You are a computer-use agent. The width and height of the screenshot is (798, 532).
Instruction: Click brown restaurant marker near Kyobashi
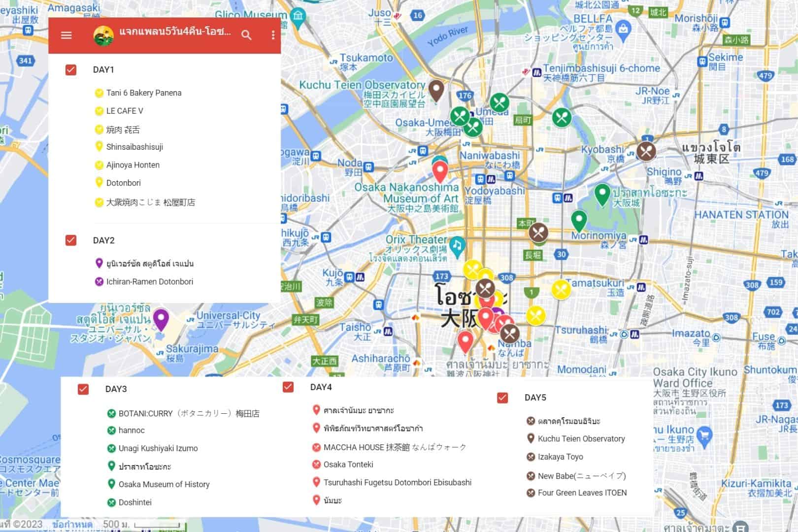coord(646,152)
